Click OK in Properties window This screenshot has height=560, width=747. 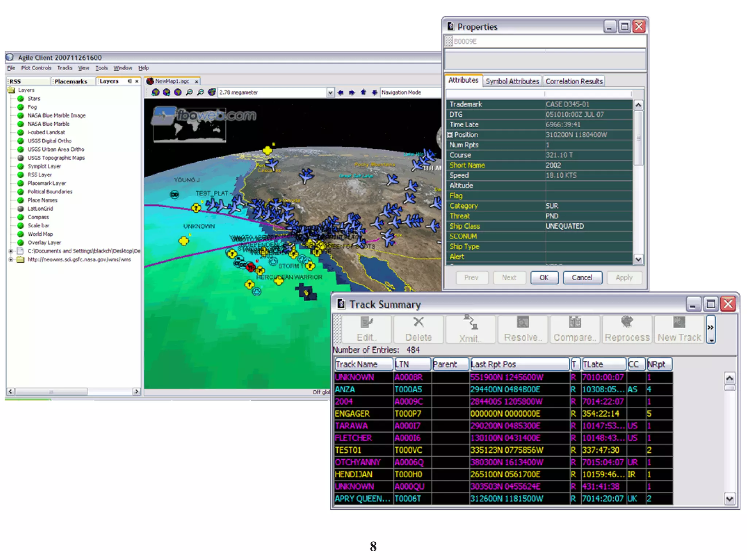click(x=544, y=277)
